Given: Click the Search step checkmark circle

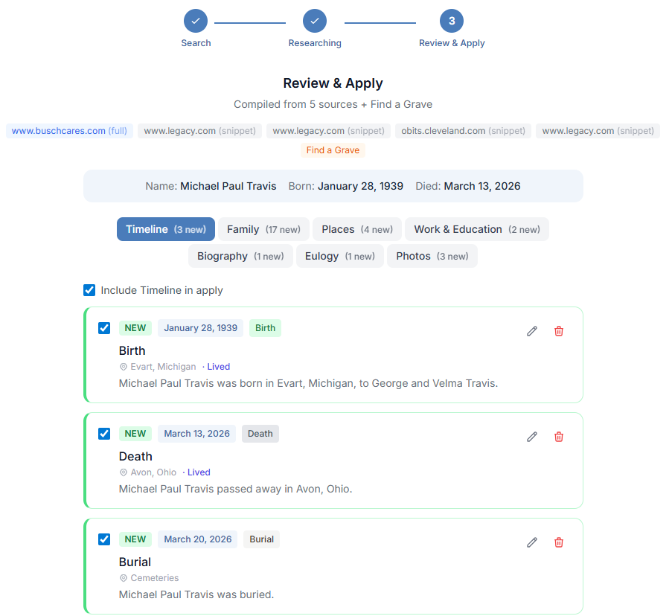Looking at the screenshot, I should click(x=196, y=21).
